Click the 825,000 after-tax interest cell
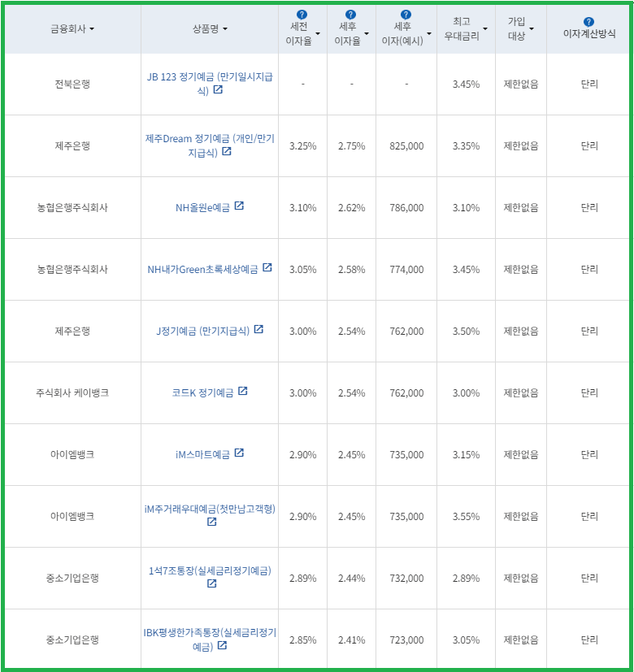Viewport: 634px width, 672px height. click(x=406, y=146)
